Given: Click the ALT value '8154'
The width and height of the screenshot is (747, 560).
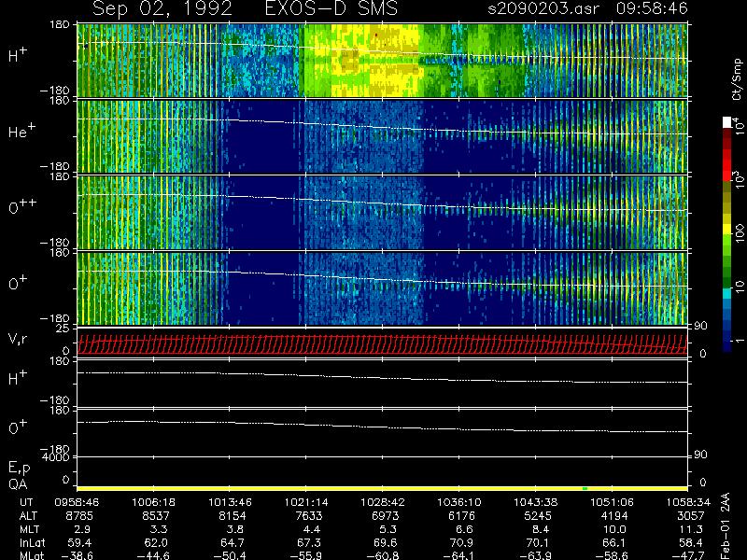Looking at the screenshot, I should click(233, 516).
